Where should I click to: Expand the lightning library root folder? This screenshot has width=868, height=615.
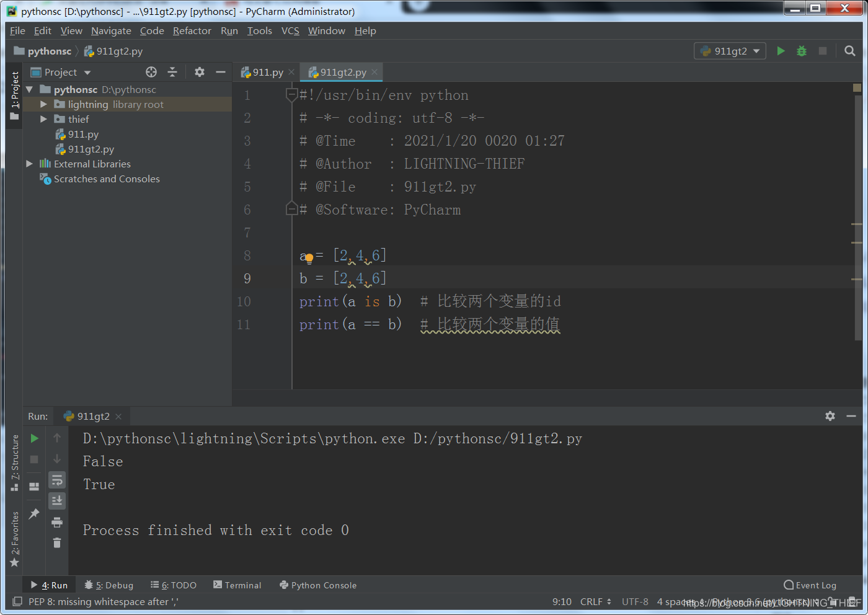click(43, 105)
